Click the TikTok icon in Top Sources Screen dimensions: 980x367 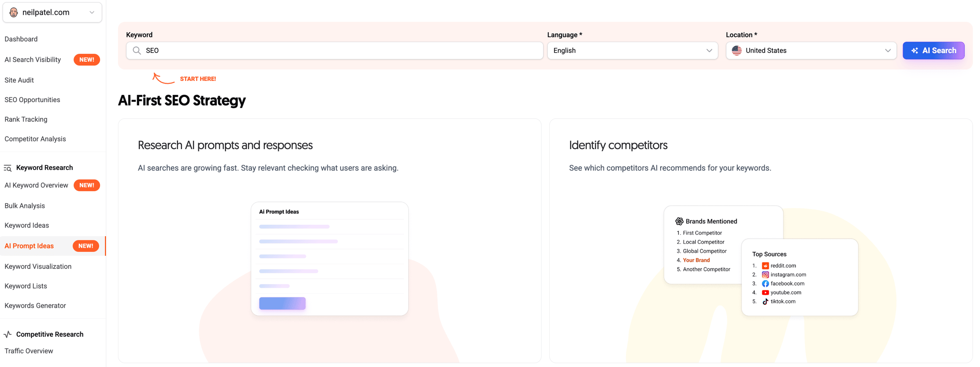tap(765, 302)
